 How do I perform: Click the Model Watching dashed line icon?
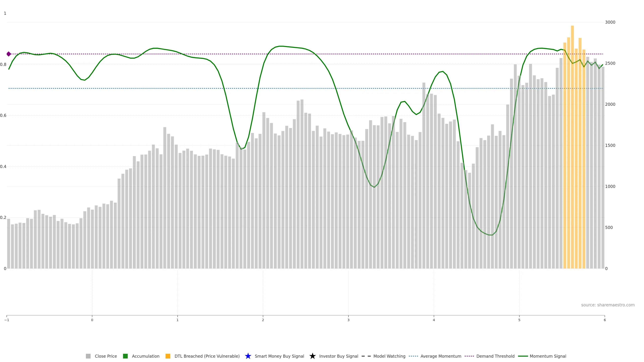(x=366, y=356)
